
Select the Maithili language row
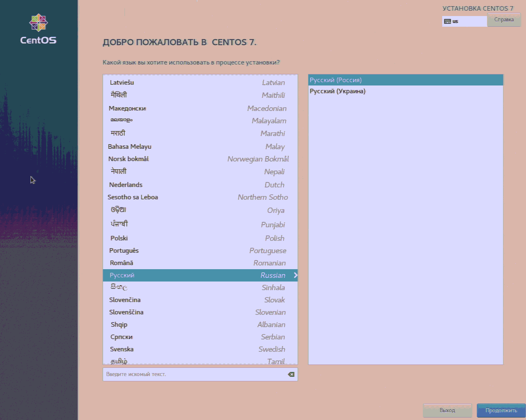200,95
